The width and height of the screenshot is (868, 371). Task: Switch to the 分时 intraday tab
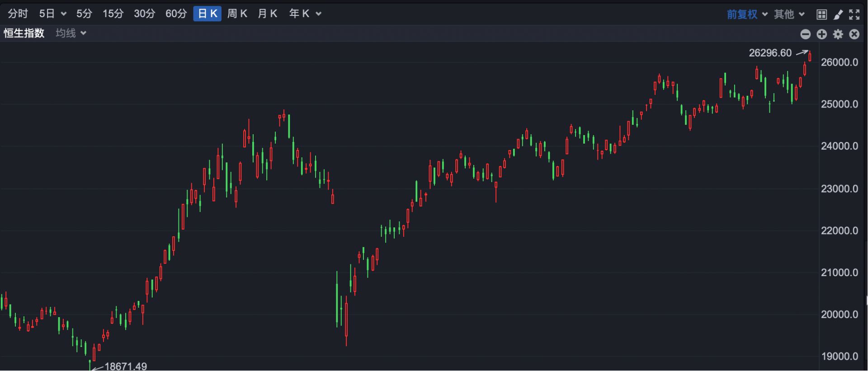[18, 14]
